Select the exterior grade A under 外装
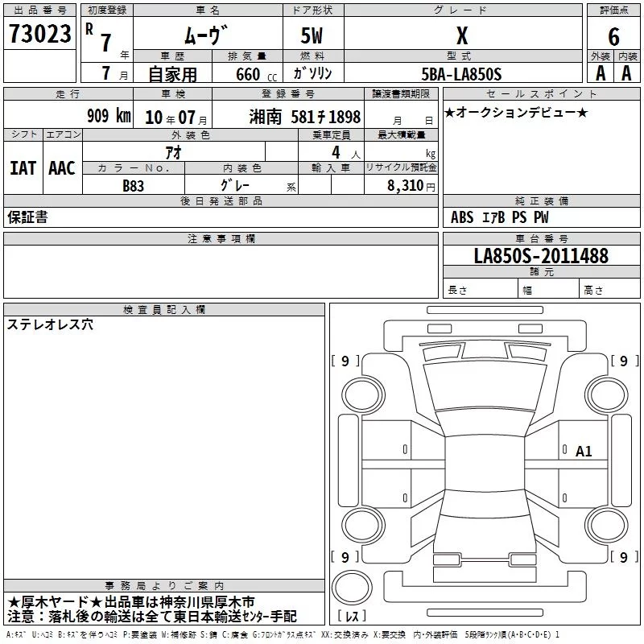 click(x=601, y=73)
